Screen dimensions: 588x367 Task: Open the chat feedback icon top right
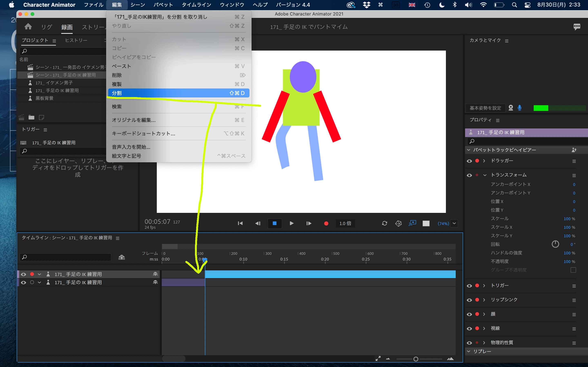pos(577,27)
